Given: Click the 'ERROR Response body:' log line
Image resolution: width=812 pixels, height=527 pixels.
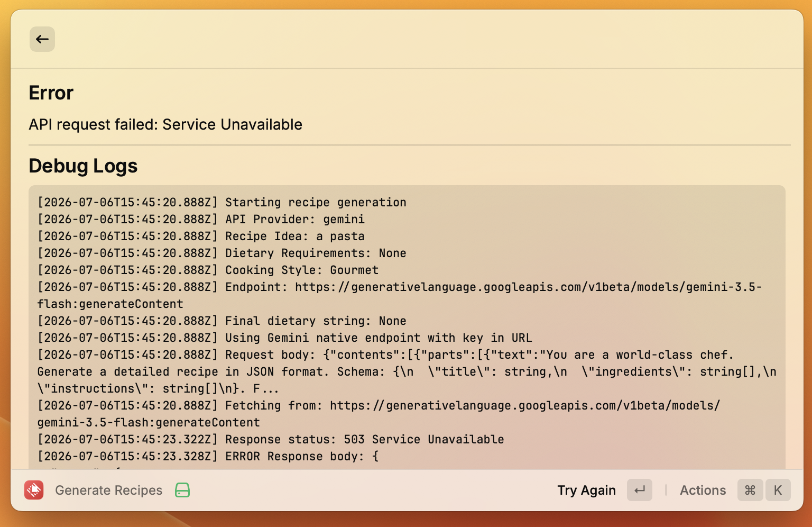Looking at the screenshot, I should (x=208, y=456).
